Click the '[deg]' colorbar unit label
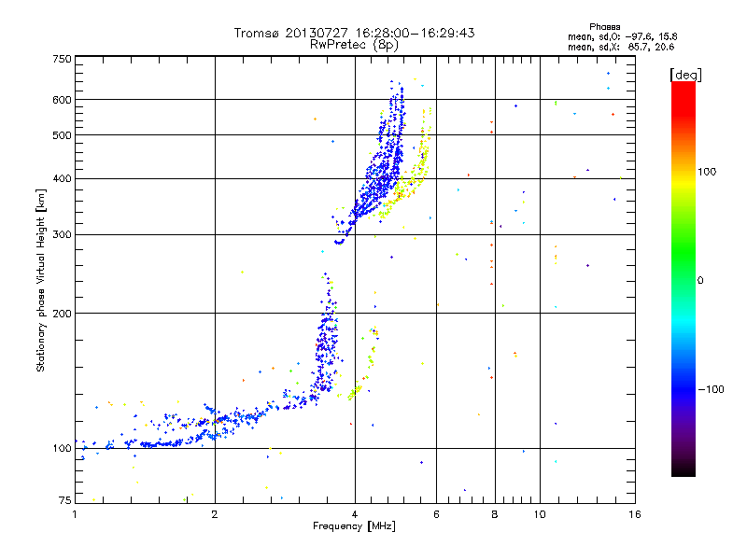Screen dimensions: 747x560 [685, 75]
